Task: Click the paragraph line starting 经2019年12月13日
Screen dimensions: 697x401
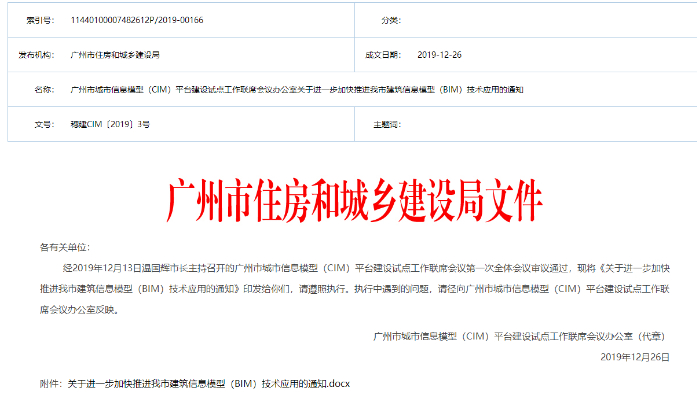Action: [366, 268]
